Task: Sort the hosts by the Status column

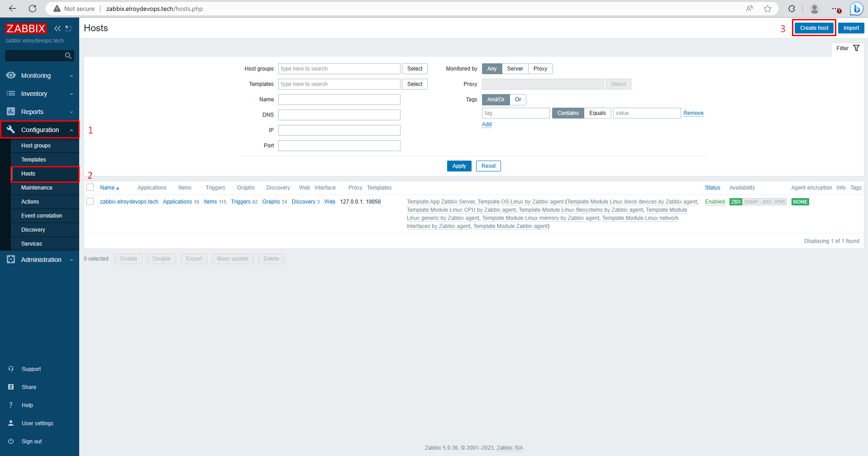Action: click(x=712, y=188)
